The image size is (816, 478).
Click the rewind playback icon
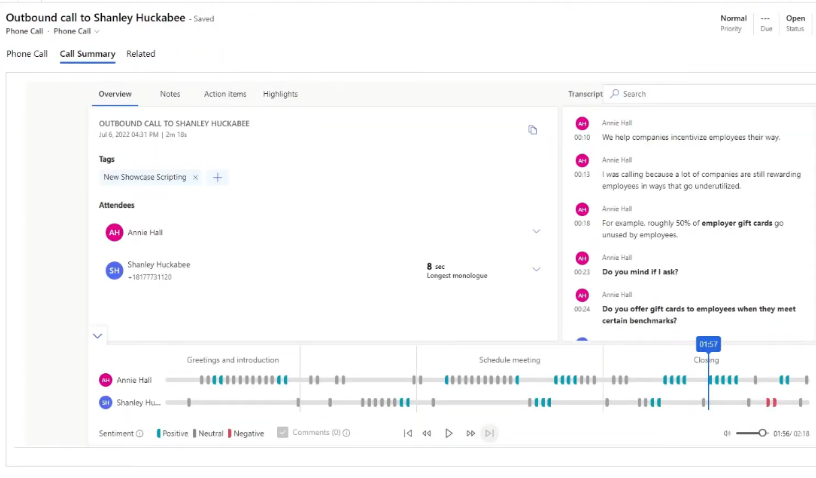click(x=427, y=433)
